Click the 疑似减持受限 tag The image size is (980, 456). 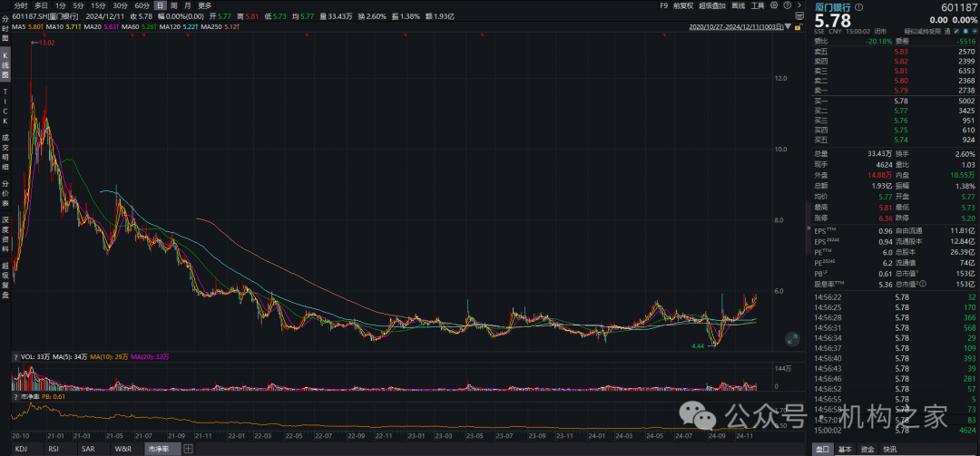click(923, 31)
